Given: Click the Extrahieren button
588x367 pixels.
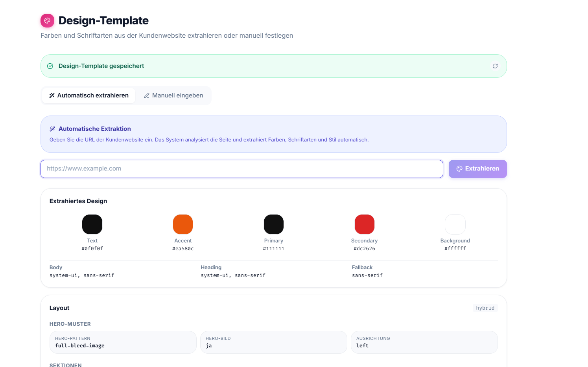Looking at the screenshot, I should (x=477, y=169).
